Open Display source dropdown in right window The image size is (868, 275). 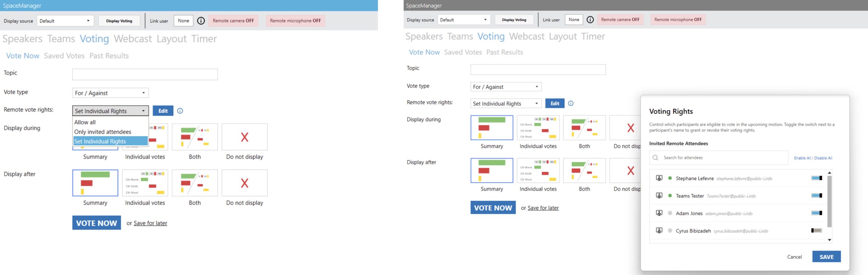(x=464, y=20)
